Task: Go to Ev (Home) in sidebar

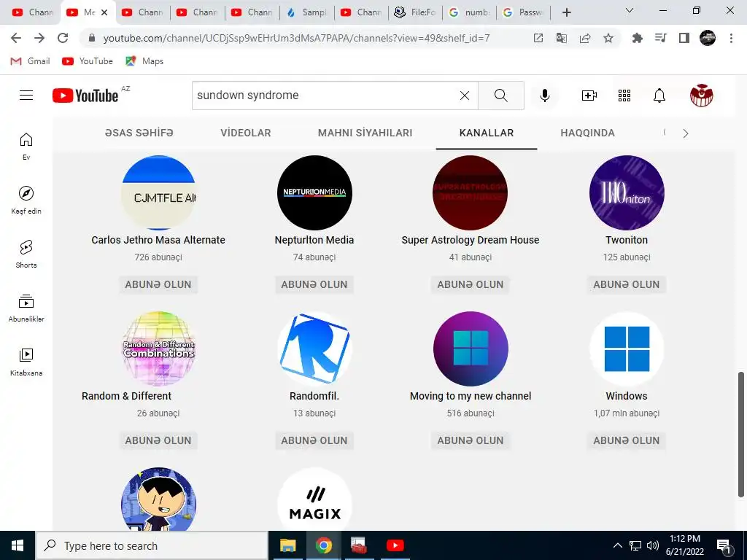Action: click(x=26, y=146)
